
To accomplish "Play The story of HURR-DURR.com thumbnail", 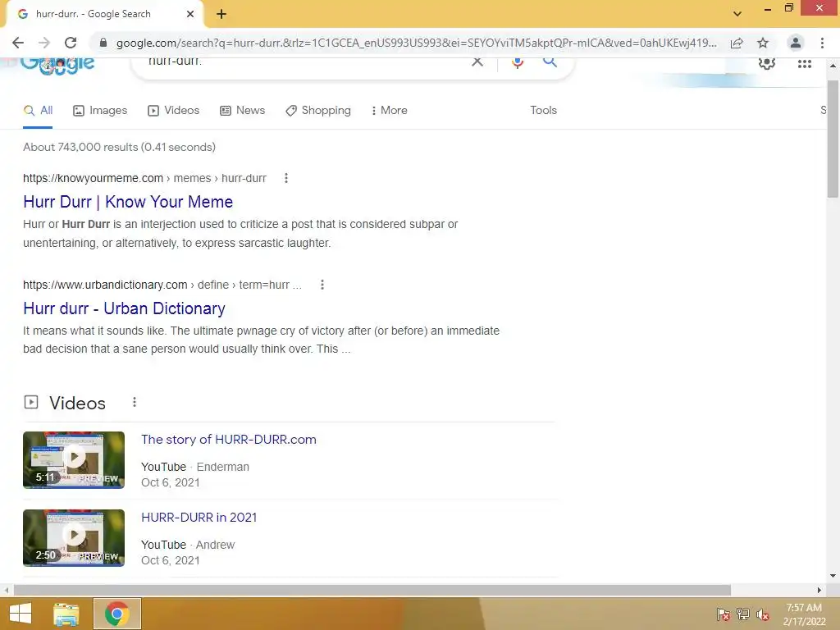I will pos(74,459).
